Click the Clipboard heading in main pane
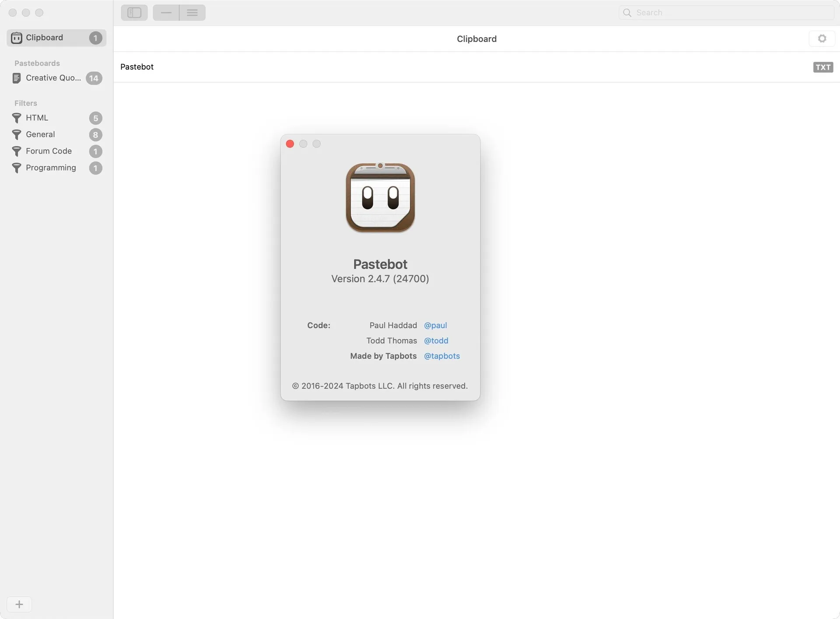 pyautogui.click(x=476, y=39)
